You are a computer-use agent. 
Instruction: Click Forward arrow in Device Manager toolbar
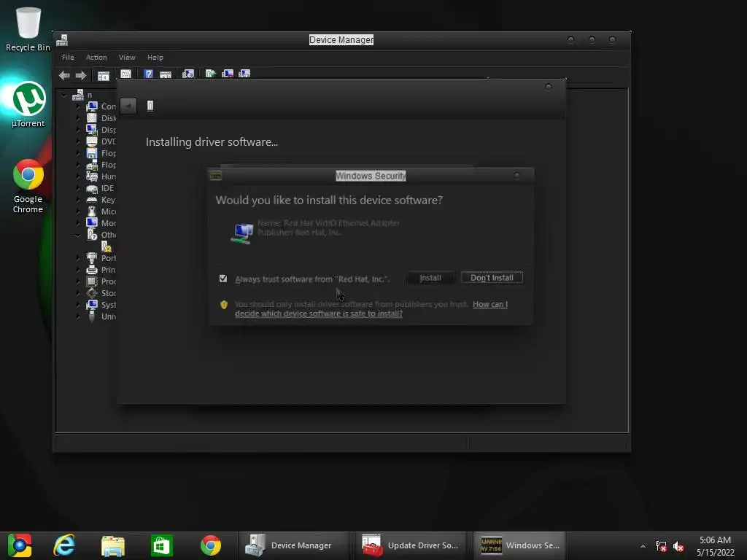coord(81,75)
